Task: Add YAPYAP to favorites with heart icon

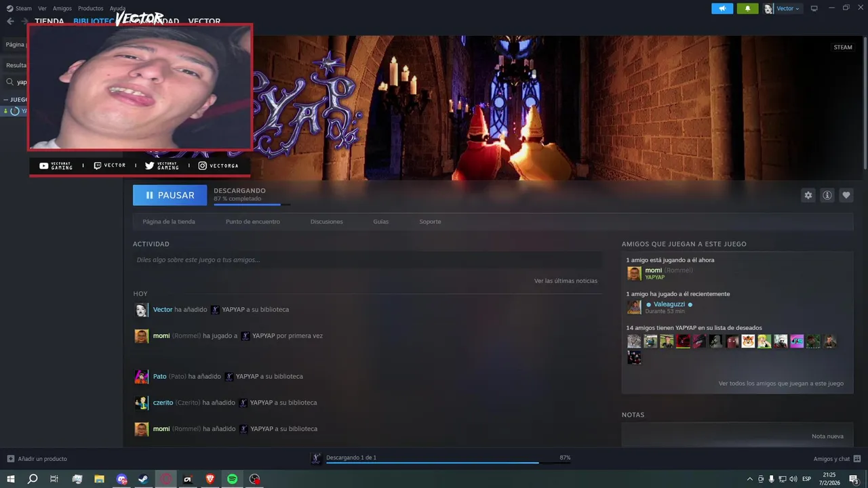Action: click(846, 195)
